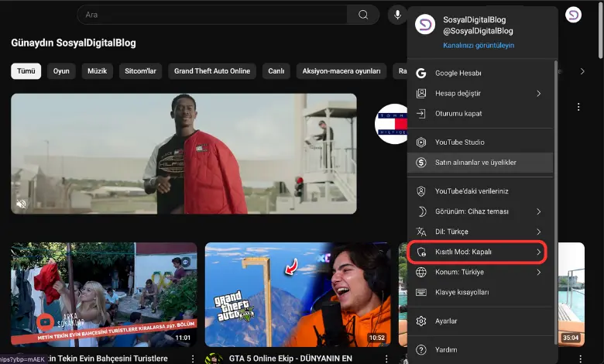Expand Hesap değiştir submenu arrow
The image size is (604, 364).
coord(538,94)
